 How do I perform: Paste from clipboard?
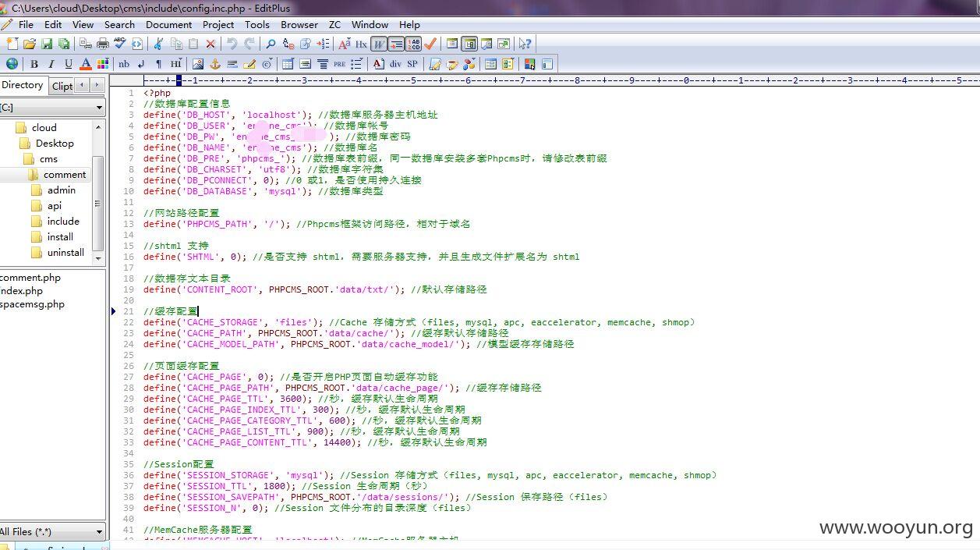193,44
